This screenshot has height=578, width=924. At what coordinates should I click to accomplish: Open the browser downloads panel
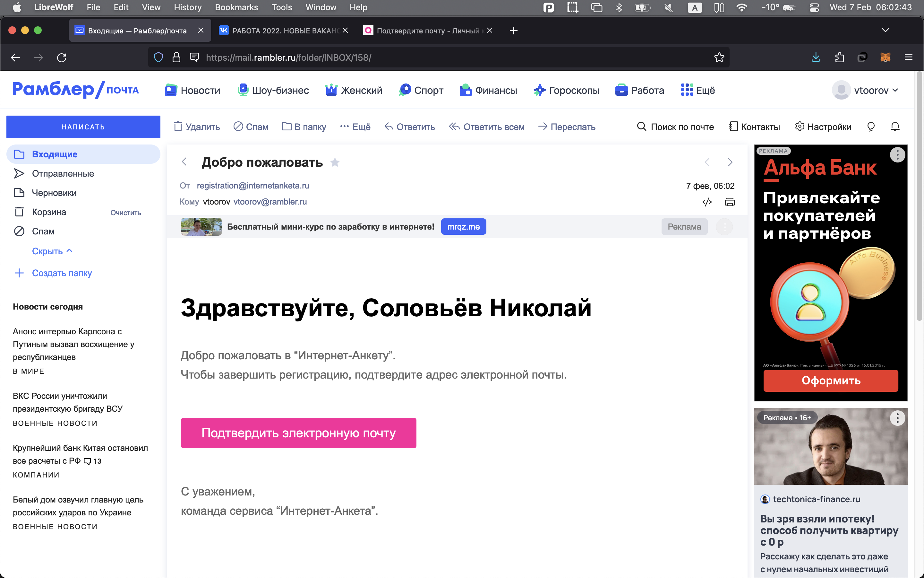(x=816, y=57)
